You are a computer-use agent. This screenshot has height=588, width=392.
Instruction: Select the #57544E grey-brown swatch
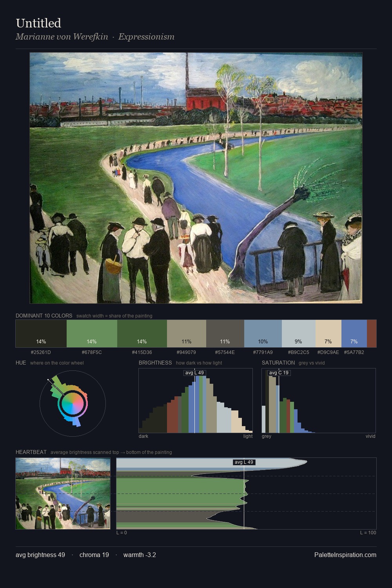tap(225, 334)
